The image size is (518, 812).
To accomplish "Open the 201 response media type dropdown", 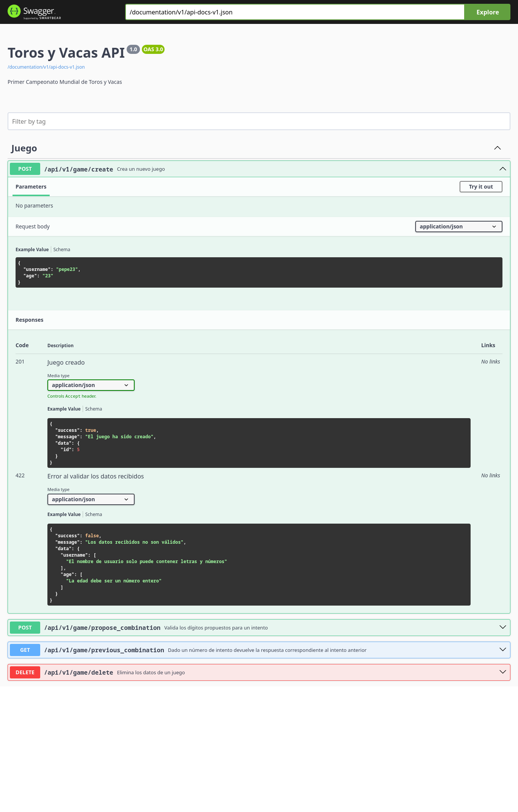I will point(91,385).
